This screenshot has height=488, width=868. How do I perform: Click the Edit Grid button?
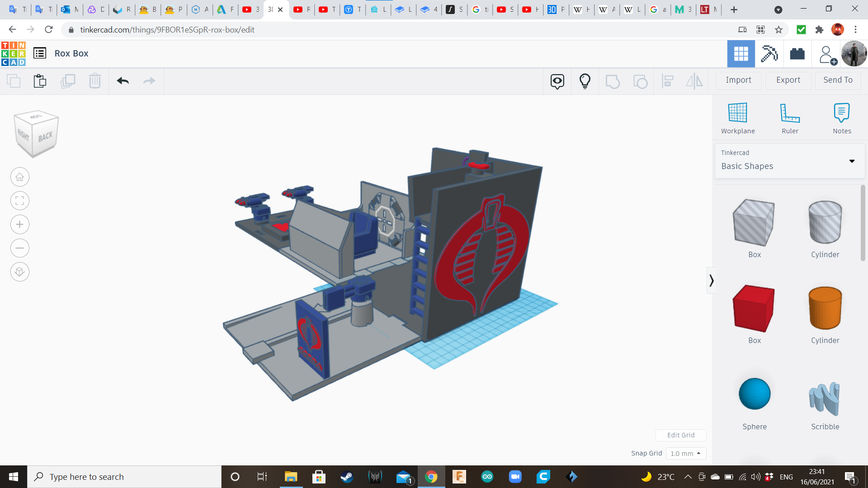(680, 435)
